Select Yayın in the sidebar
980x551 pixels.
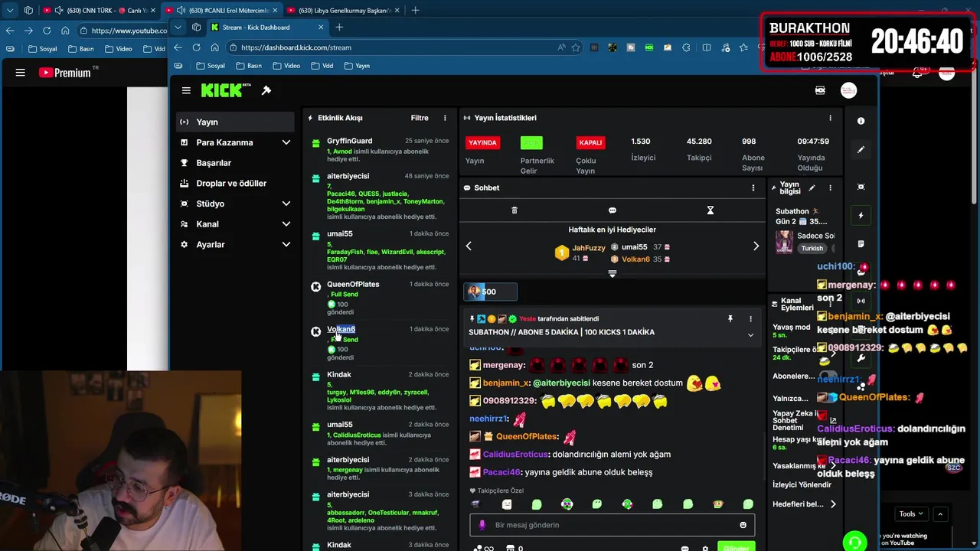pyautogui.click(x=234, y=122)
